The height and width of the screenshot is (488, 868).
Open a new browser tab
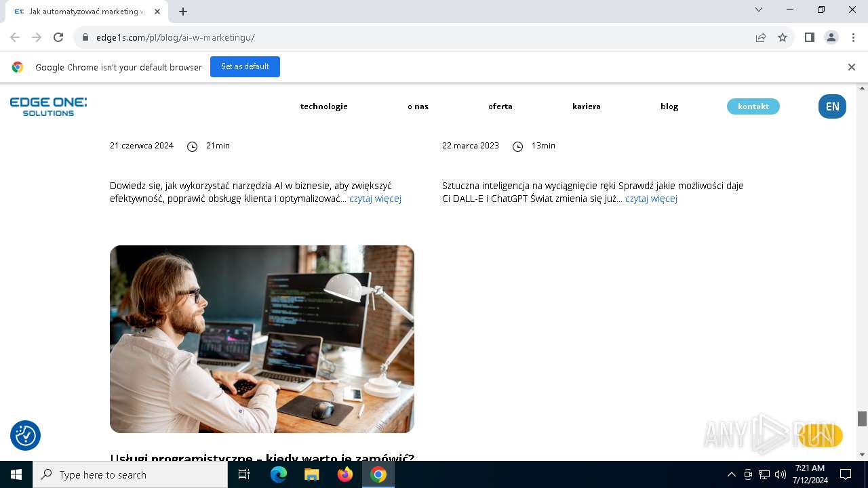click(183, 12)
